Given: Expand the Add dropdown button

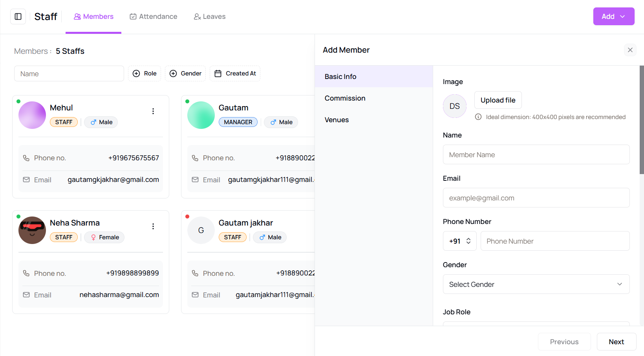Looking at the screenshot, I should click(613, 17).
